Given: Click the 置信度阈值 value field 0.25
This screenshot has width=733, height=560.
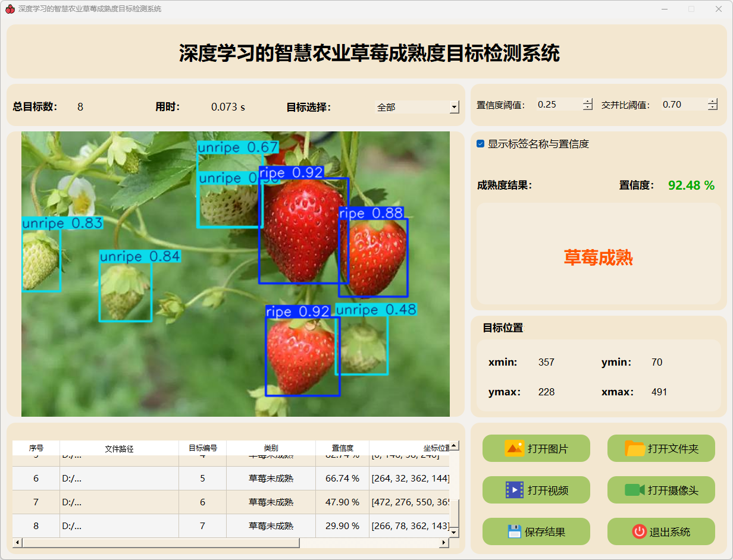Looking at the screenshot, I should pos(558,105).
